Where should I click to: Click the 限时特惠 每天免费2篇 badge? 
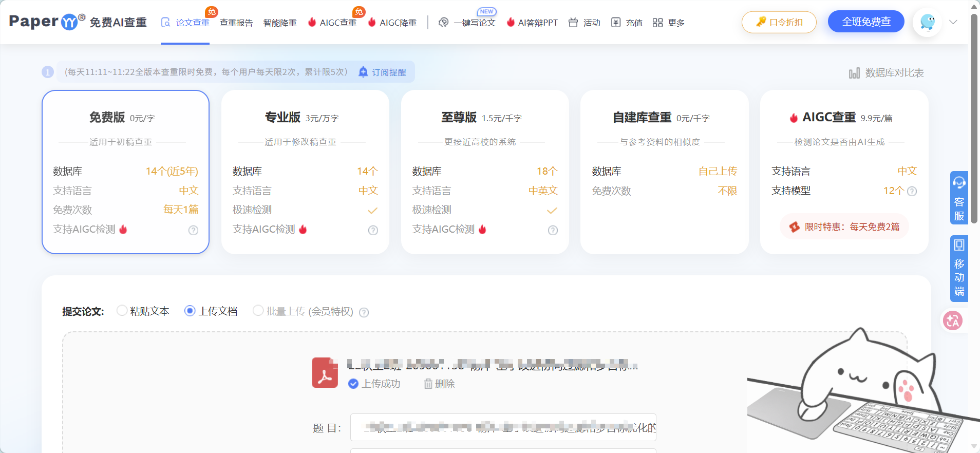pyautogui.click(x=844, y=226)
